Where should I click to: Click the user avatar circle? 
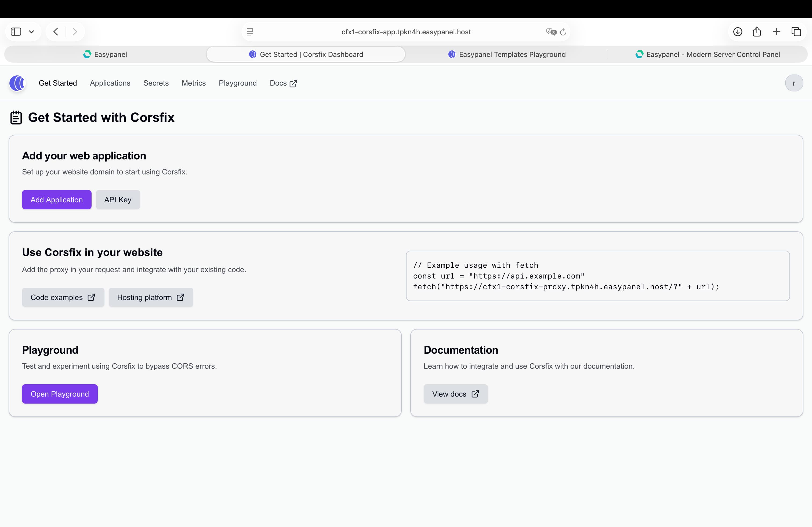(794, 83)
